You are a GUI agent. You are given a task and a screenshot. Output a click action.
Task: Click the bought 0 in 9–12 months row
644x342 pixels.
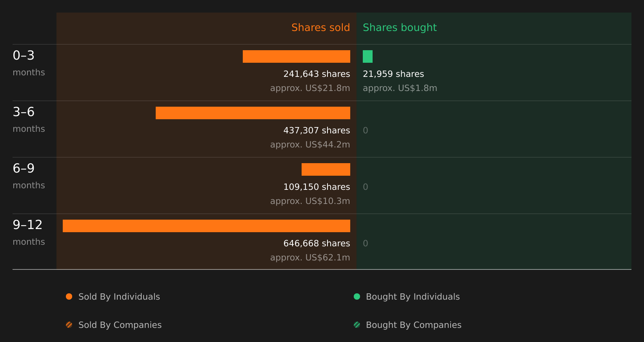(x=366, y=244)
